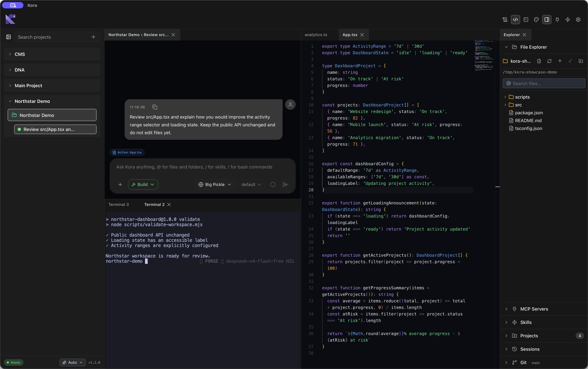The height and width of the screenshot is (369, 588).
Task: Create a new file in explorer
Action: coord(539,61)
